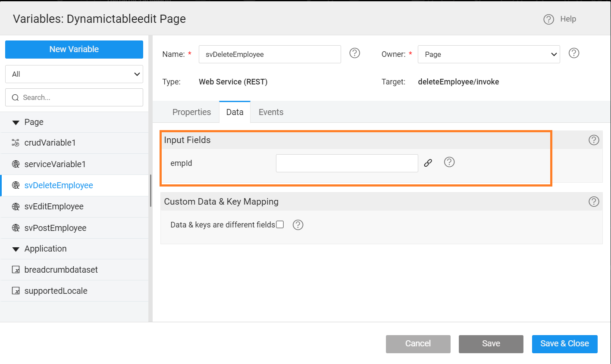
Task: Click help icon beside the Owner dropdown
Action: tap(573, 53)
